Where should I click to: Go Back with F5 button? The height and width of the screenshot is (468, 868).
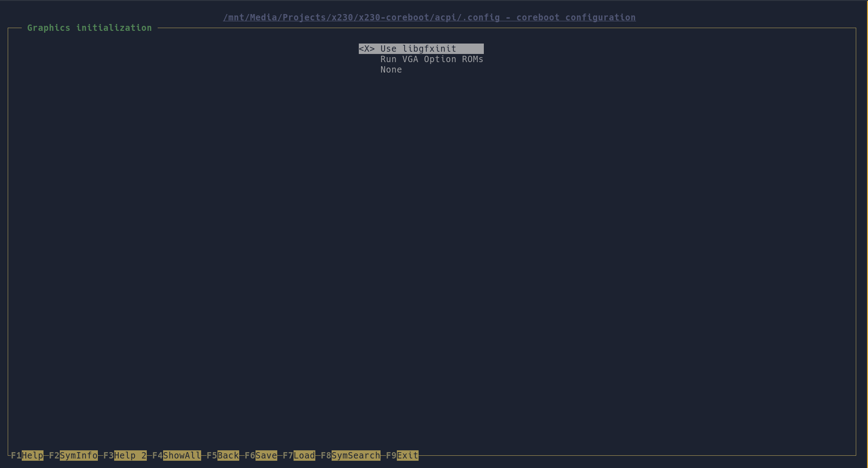[223, 455]
